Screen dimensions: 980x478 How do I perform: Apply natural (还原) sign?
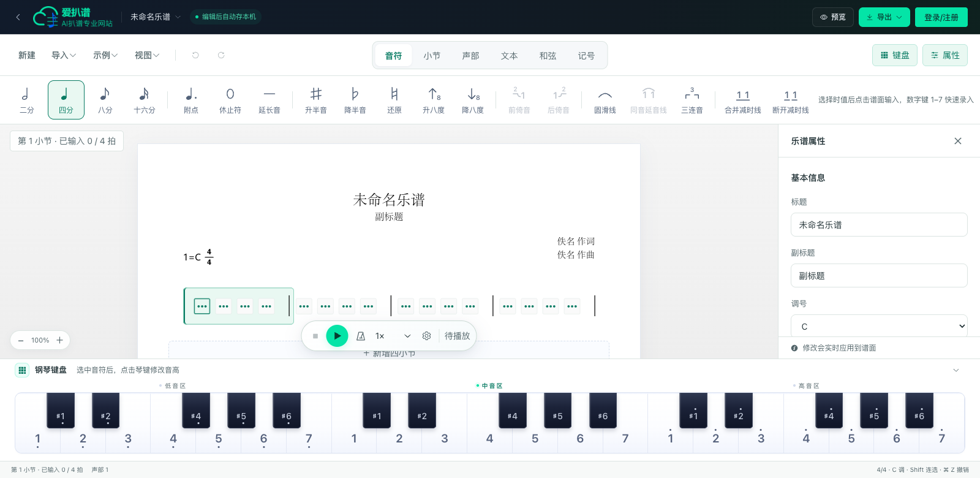click(x=394, y=100)
